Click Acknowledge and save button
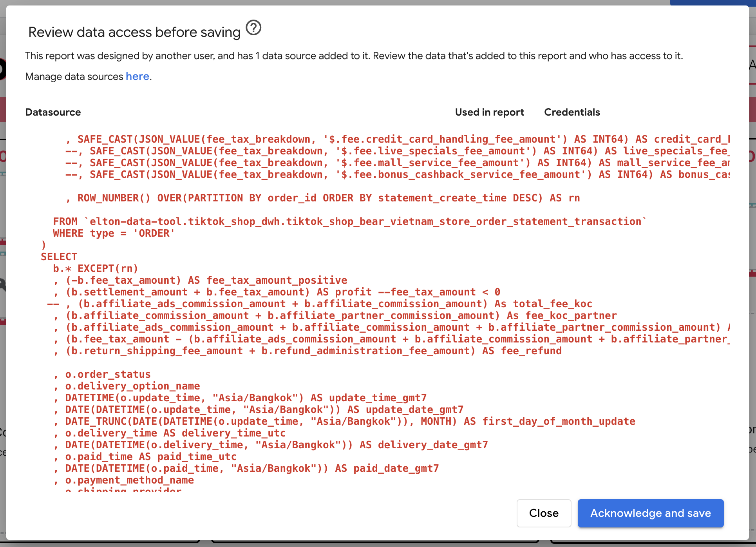This screenshot has width=756, height=547. coord(650,513)
